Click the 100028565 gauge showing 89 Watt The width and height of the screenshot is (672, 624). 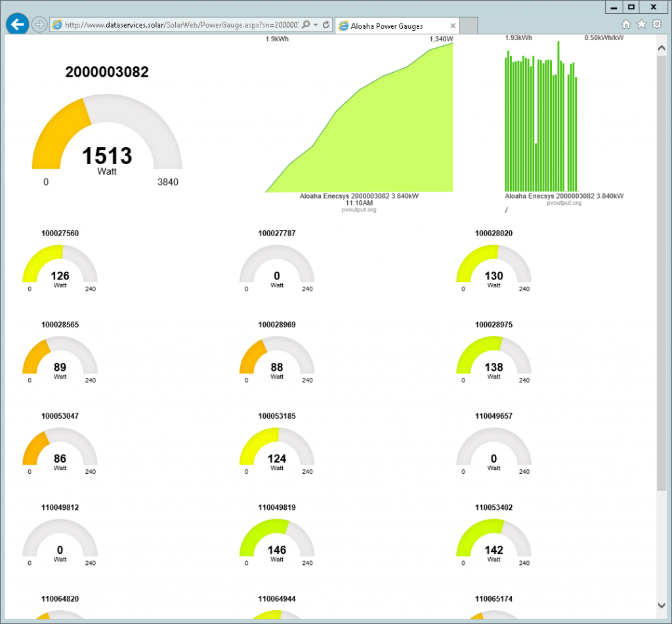[60, 359]
